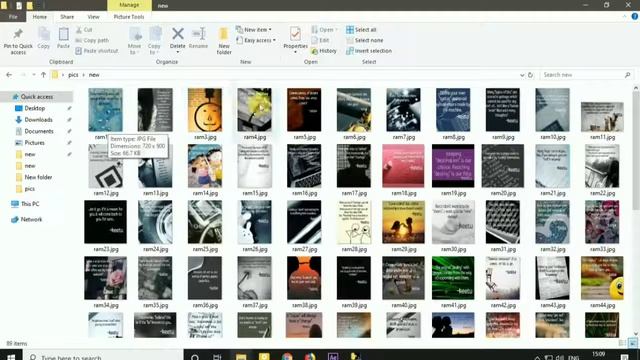The image size is (640, 360).
Task: Open the recent locations dropdown arrow
Action: click(x=33, y=75)
